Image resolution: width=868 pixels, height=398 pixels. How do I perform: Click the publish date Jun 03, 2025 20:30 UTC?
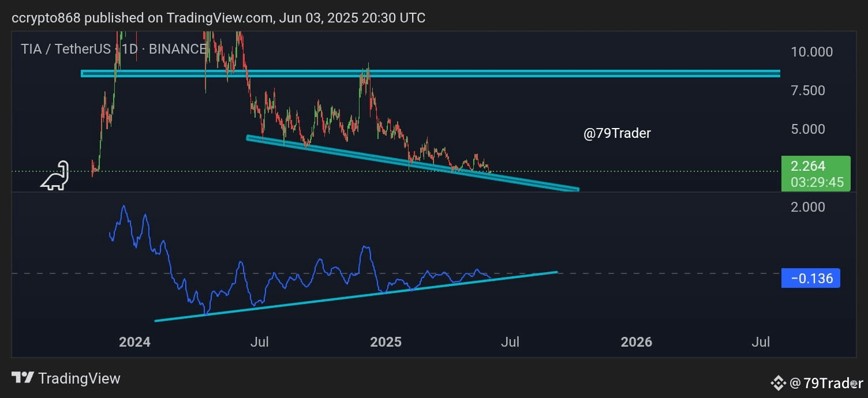352,18
